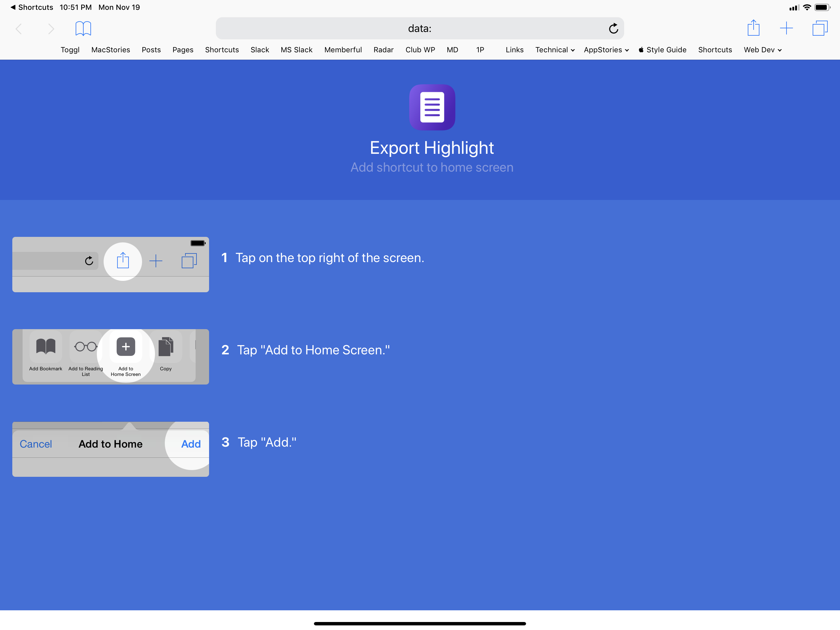Click the Copy icon in the share sheet illustration
The width and height of the screenshot is (840, 630).
166,346
